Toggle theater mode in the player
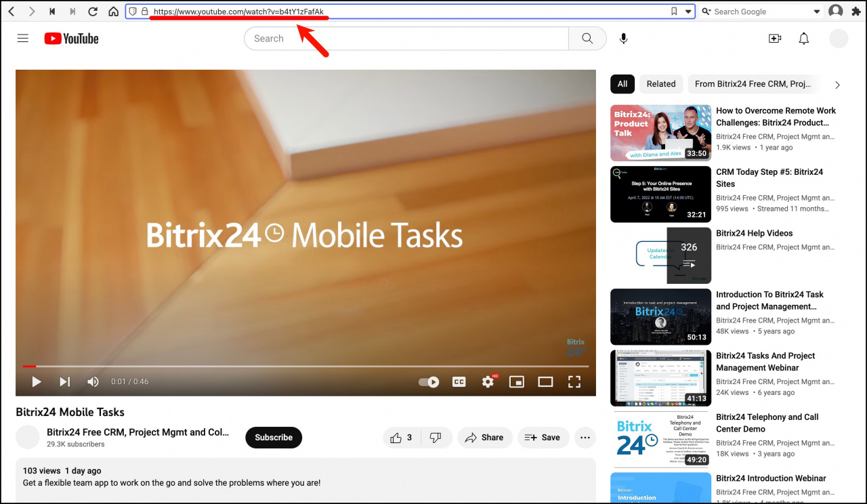867x504 pixels. pos(545,382)
